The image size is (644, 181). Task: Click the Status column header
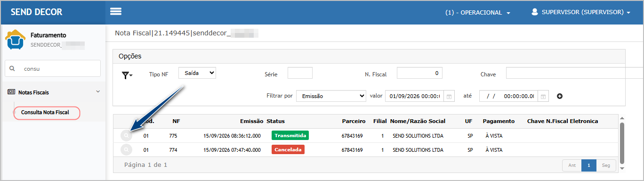pyautogui.click(x=275, y=121)
